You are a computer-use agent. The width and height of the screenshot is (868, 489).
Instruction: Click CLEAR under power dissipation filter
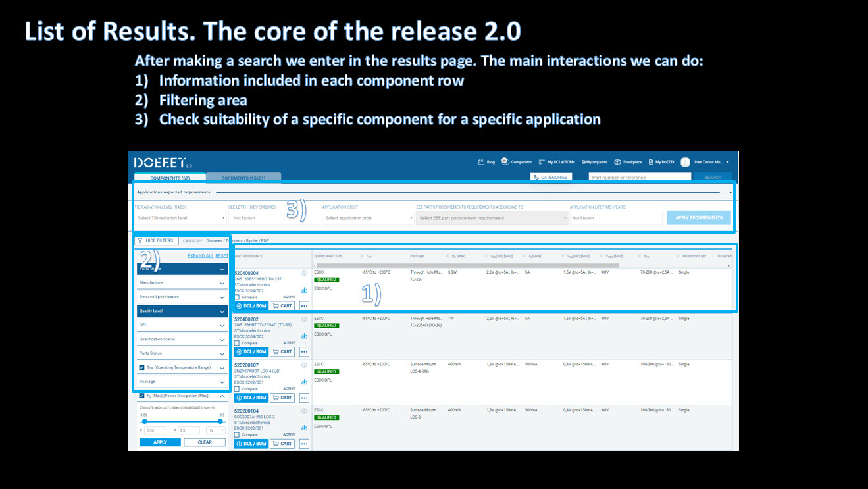(205, 442)
